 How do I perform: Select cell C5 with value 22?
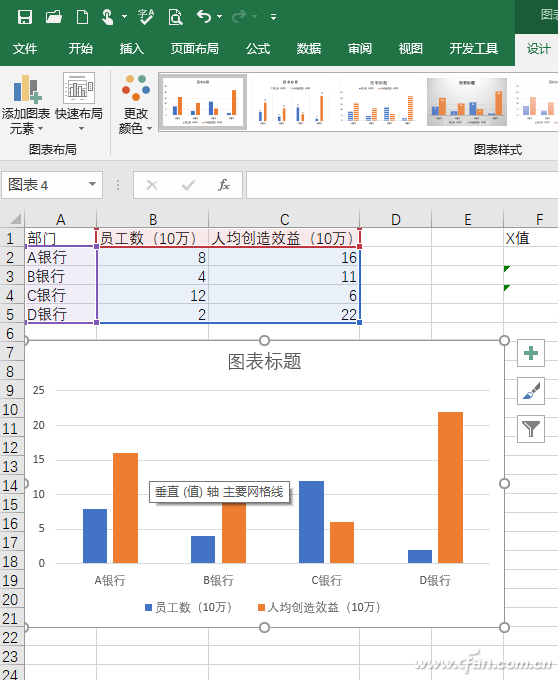pos(284,314)
